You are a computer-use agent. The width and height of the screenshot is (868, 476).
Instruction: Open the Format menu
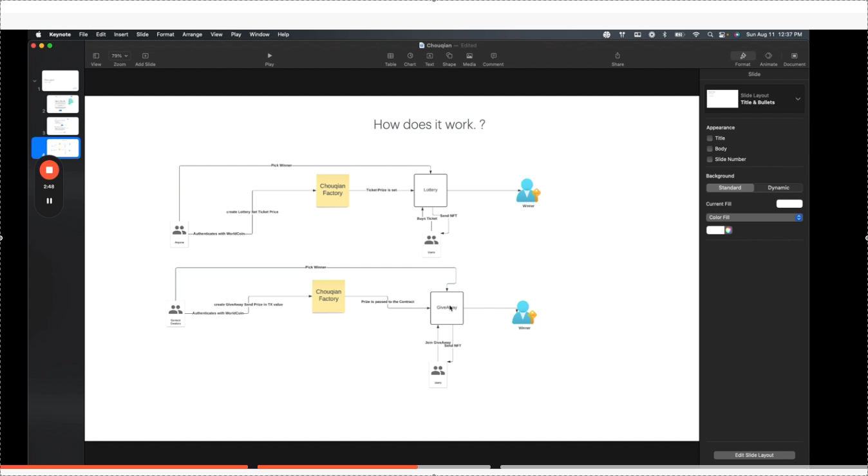[165, 34]
